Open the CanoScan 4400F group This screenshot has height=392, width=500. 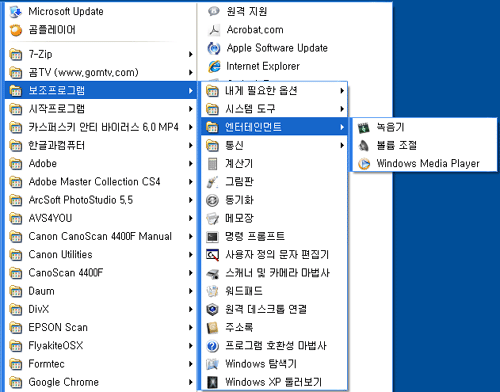click(x=101, y=273)
